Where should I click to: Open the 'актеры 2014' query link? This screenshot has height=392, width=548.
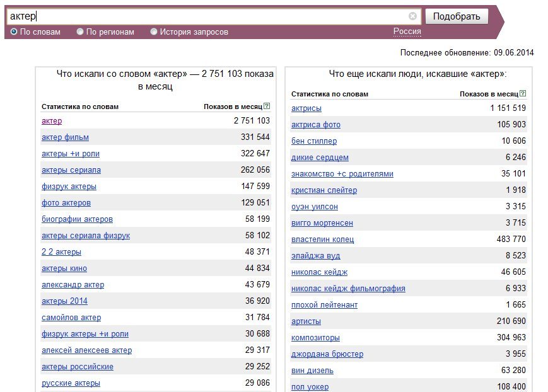[x=64, y=301]
